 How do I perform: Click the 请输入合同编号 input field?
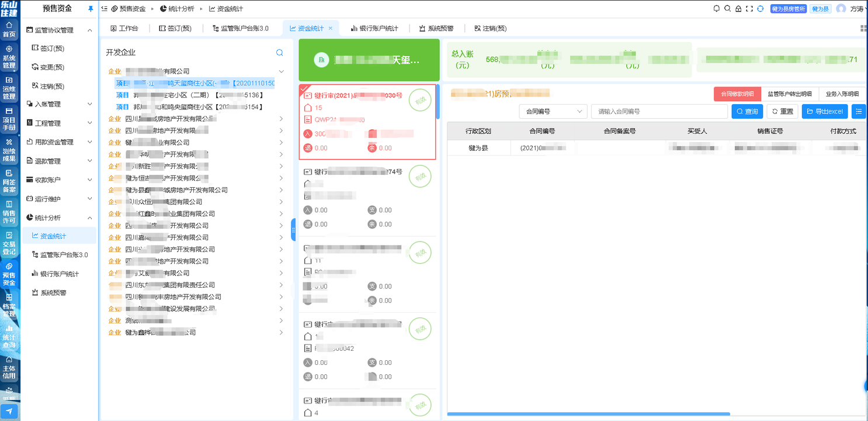click(659, 111)
